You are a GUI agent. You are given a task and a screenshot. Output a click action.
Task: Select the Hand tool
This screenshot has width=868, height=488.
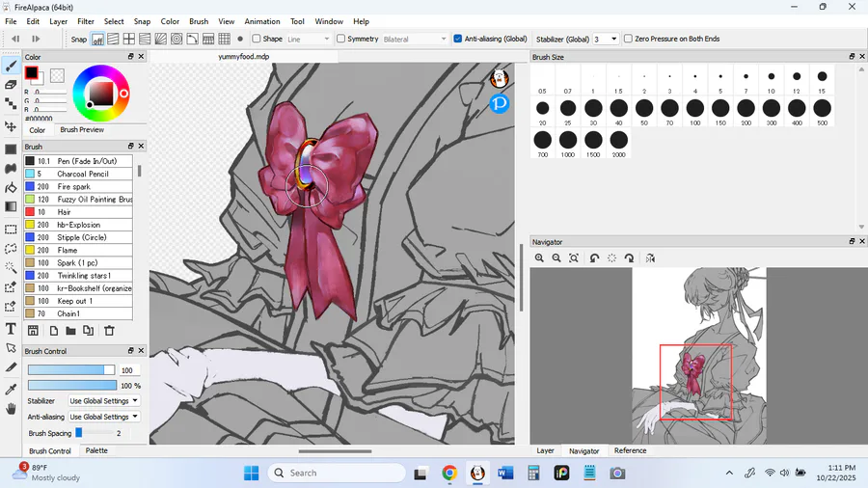click(x=11, y=410)
